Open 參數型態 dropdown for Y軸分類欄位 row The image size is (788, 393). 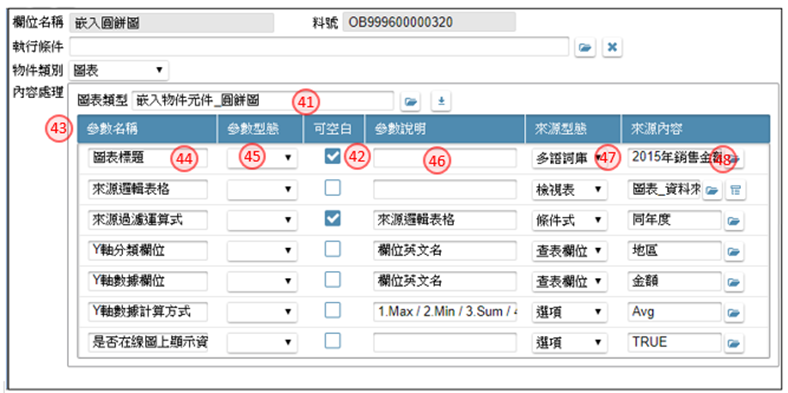(x=262, y=250)
